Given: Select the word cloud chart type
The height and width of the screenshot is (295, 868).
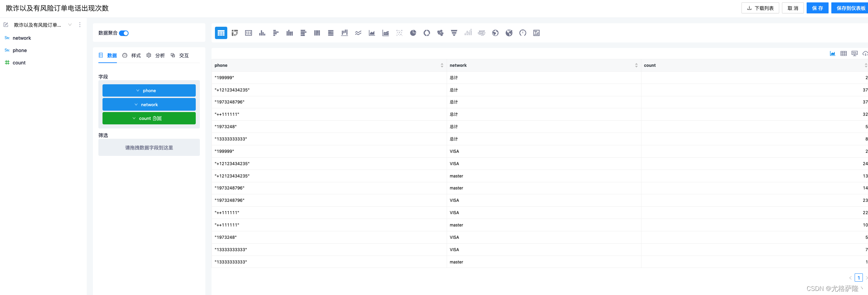Looking at the screenshot, I should tap(482, 33).
